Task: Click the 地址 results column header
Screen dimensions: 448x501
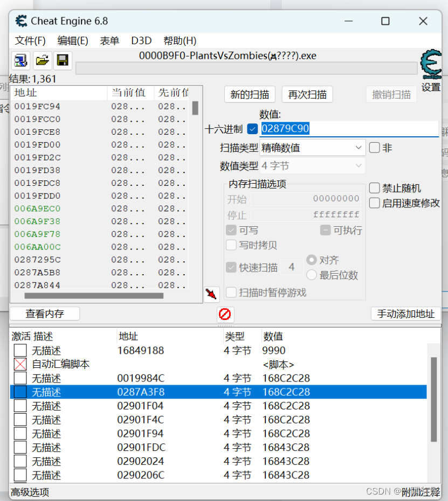Action: 59,93
